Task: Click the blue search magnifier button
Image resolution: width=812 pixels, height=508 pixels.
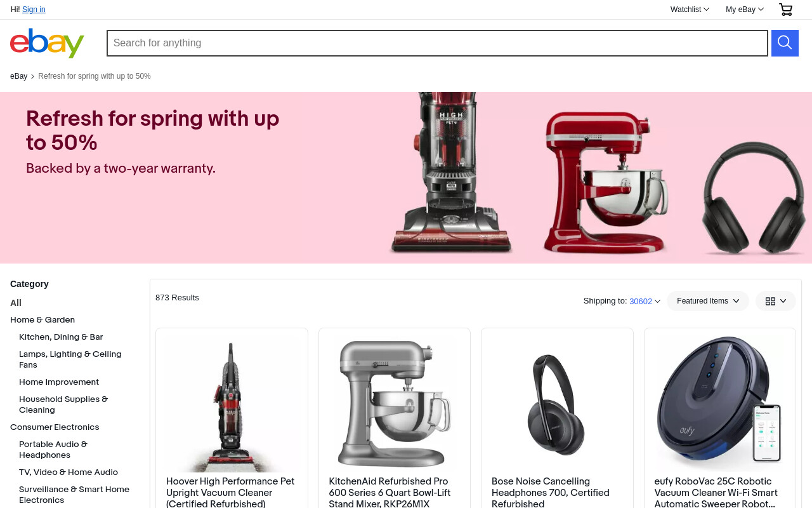Action: [x=785, y=43]
